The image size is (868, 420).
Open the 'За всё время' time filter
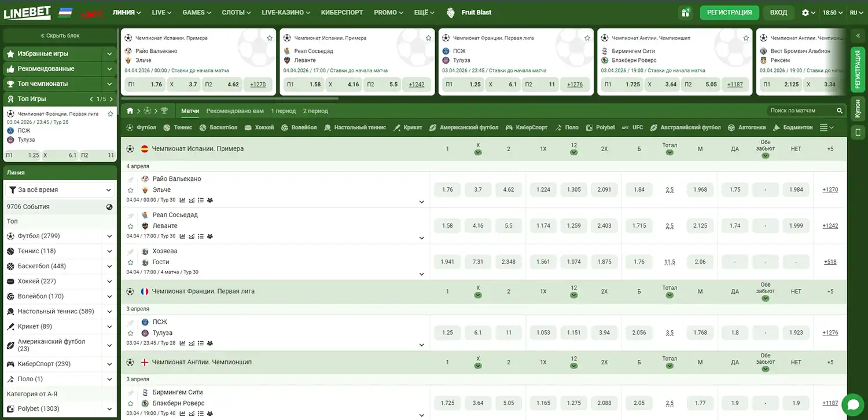click(x=60, y=189)
